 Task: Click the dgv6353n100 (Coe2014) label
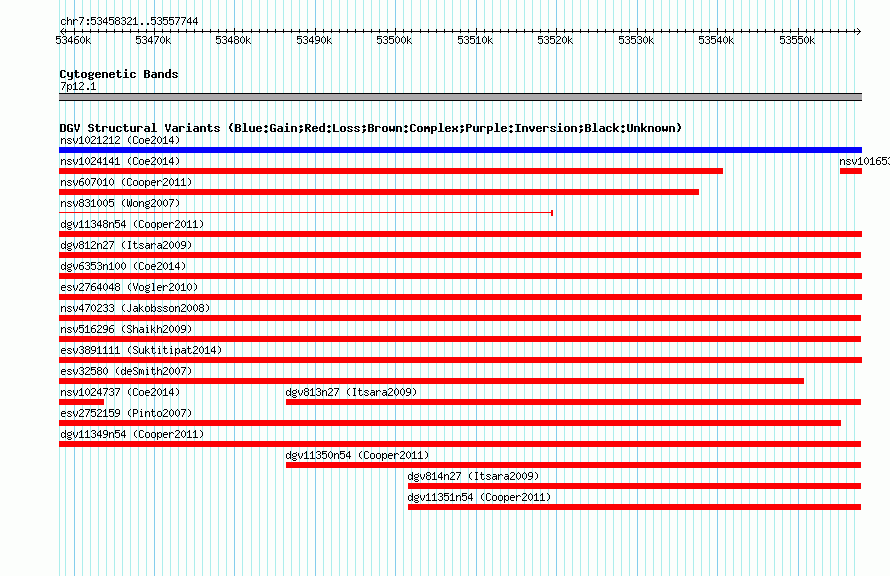pos(123,266)
